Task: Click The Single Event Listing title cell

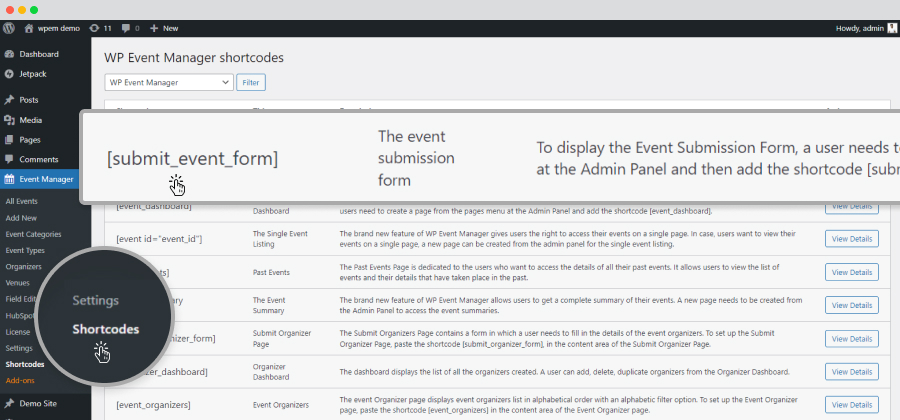Action: [280, 239]
